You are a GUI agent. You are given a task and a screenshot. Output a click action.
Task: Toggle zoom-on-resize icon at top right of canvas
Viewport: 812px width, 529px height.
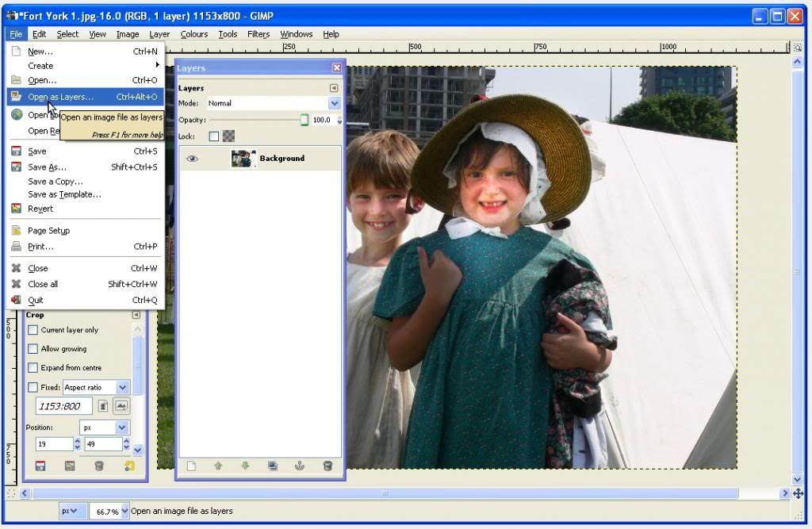[x=798, y=48]
